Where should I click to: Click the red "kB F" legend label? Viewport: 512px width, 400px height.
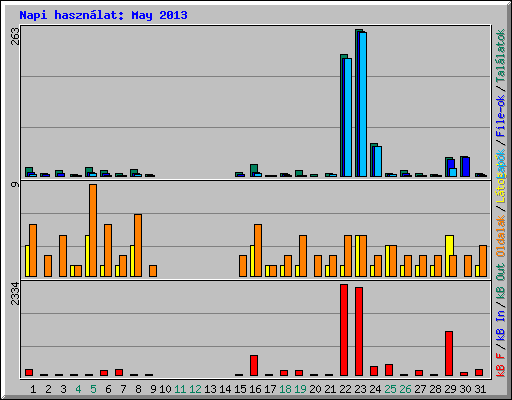(x=500, y=365)
